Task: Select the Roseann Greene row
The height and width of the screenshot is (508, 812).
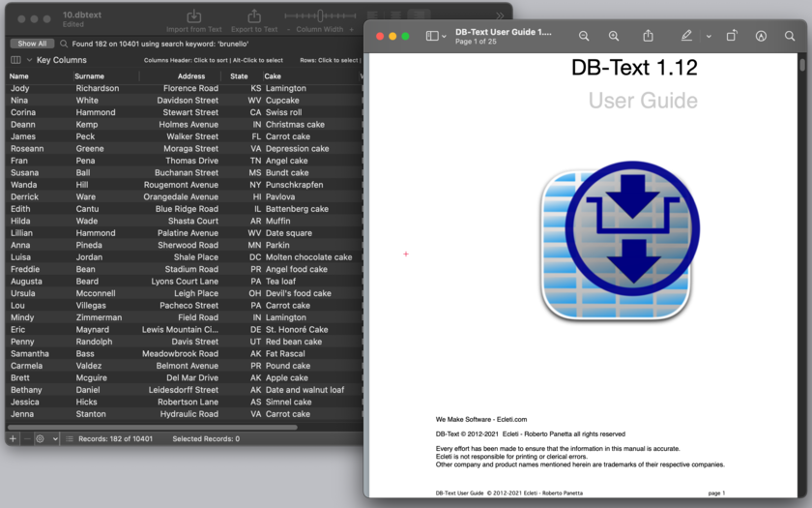Action: [184, 148]
